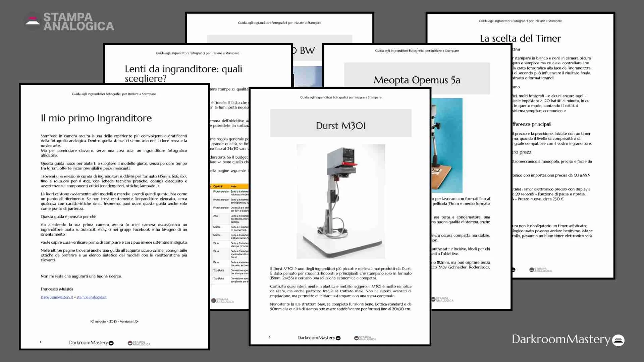Select the Meopta enlarger photo with blue background

447,145
